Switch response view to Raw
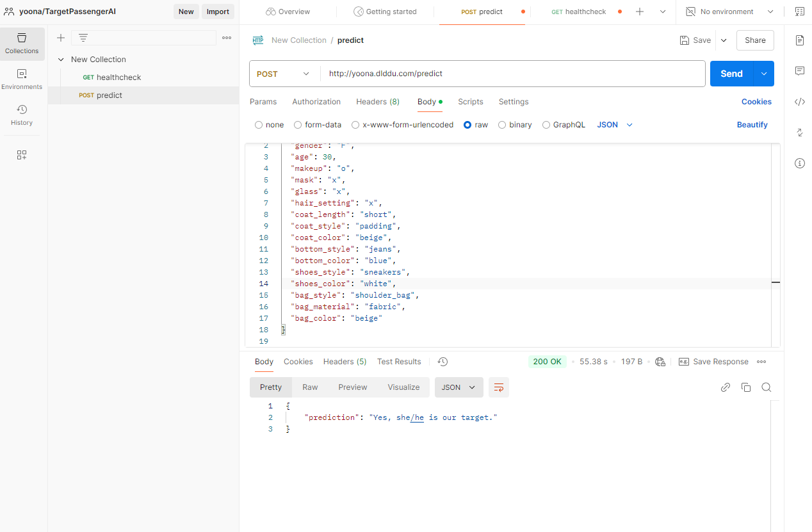 click(x=310, y=387)
